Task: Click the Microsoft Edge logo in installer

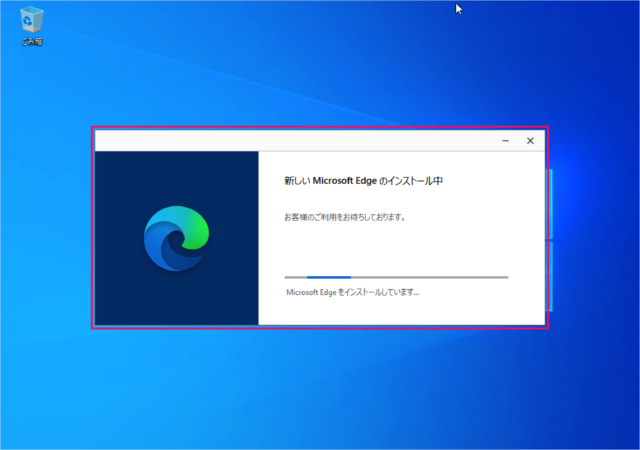Action: (176, 238)
